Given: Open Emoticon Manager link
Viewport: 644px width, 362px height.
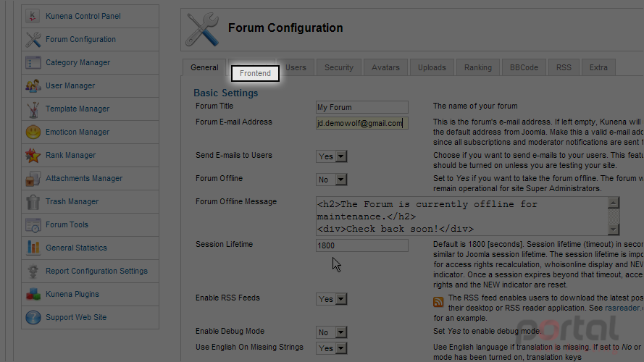Looking at the screenshot, I should [x=78, y=132].
